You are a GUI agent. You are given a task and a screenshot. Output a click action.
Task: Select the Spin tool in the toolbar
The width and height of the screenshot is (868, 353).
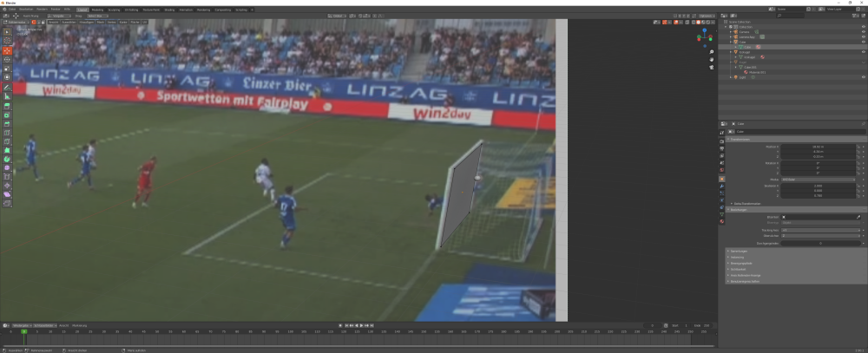click(x=7, y=159)
